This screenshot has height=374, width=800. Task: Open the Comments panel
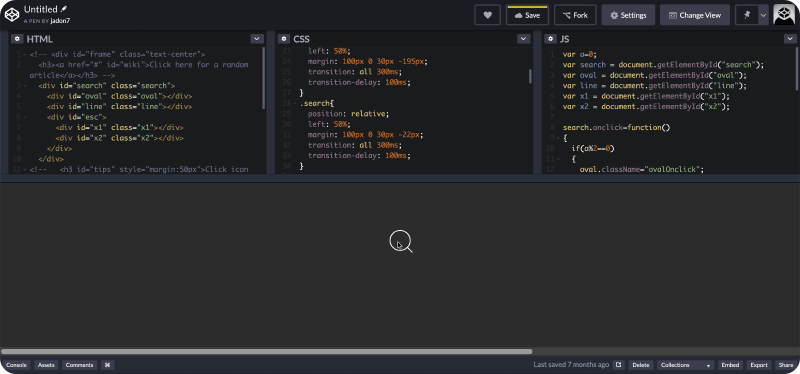point(80,365)
